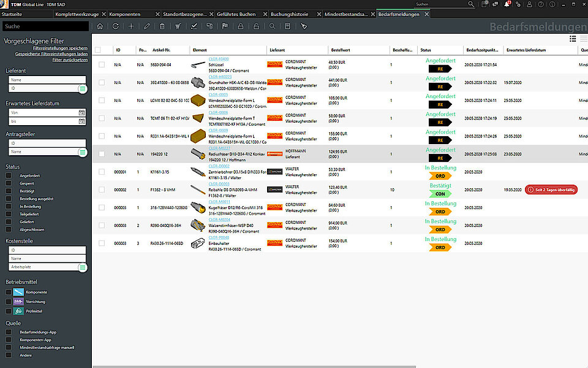Viewport: 588px width, 368px height.
Task: Click Filter zurücksetzen link
Action: pos(70,59)
